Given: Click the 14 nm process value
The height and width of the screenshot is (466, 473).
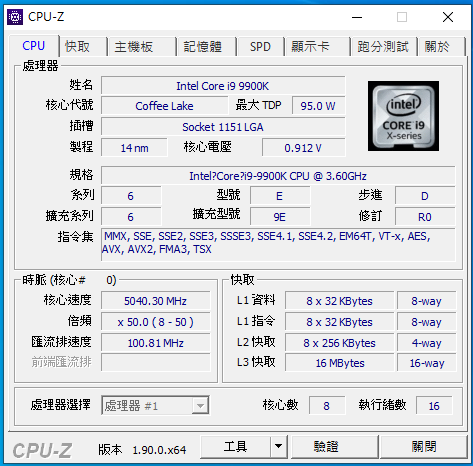Looking at the screenshot, I should (x=134, y=148).
